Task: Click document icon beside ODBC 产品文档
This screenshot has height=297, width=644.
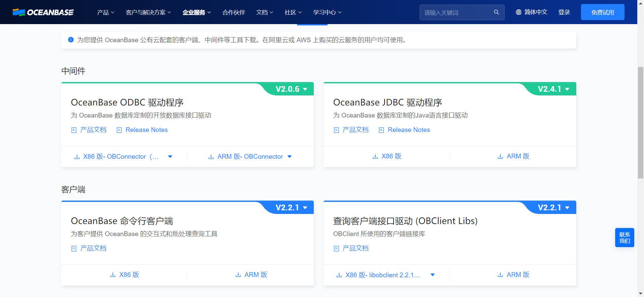Action: pyautogui.click(x=74, y=130)
